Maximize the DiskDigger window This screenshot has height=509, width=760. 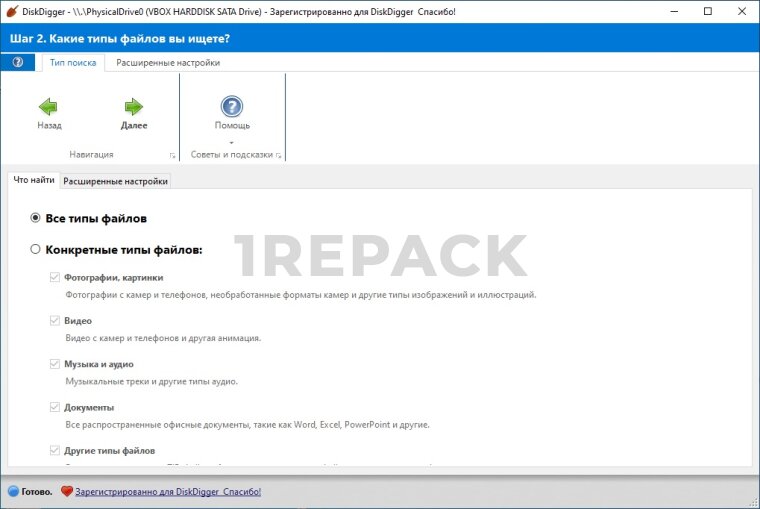708,11
